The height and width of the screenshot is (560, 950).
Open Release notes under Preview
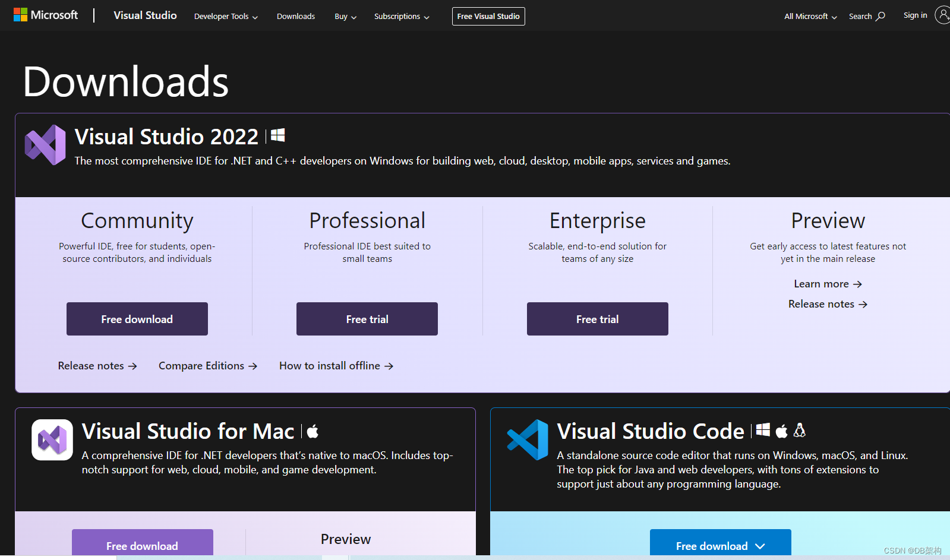tap(828, 304)
